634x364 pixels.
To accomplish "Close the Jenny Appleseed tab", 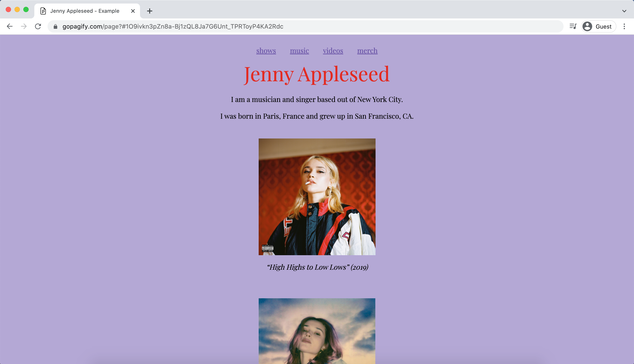I will pyautogui.click(x=133, y=11).
